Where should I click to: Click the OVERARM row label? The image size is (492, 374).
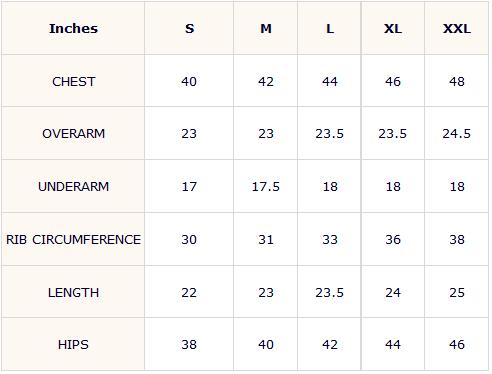tap(73, 134)
